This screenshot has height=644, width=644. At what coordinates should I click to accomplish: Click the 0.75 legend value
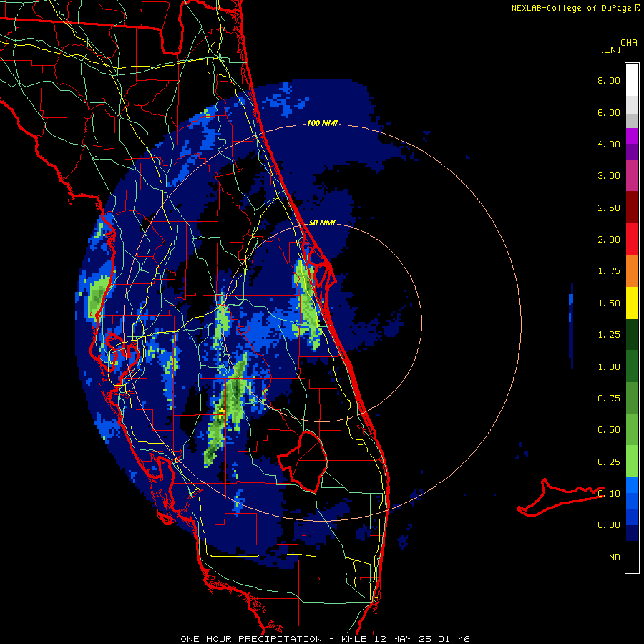click(609, 399)
